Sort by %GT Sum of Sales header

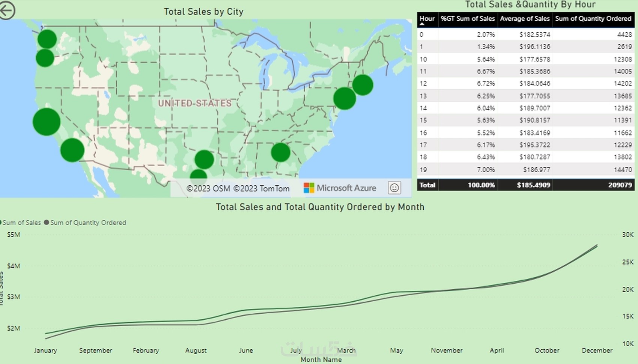468,18
